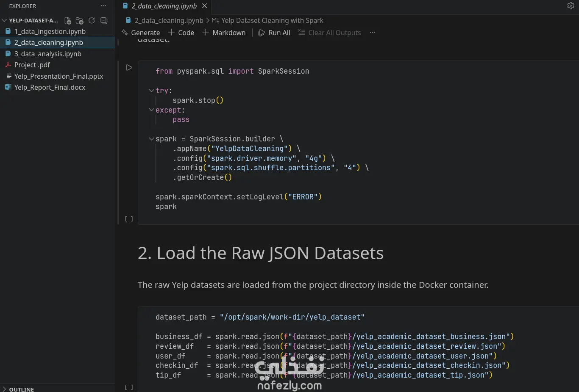Collapse all folders in the Explorer
Image resolution: width=579 pixels, height=392 pixels.
click(x=104, y=20)
